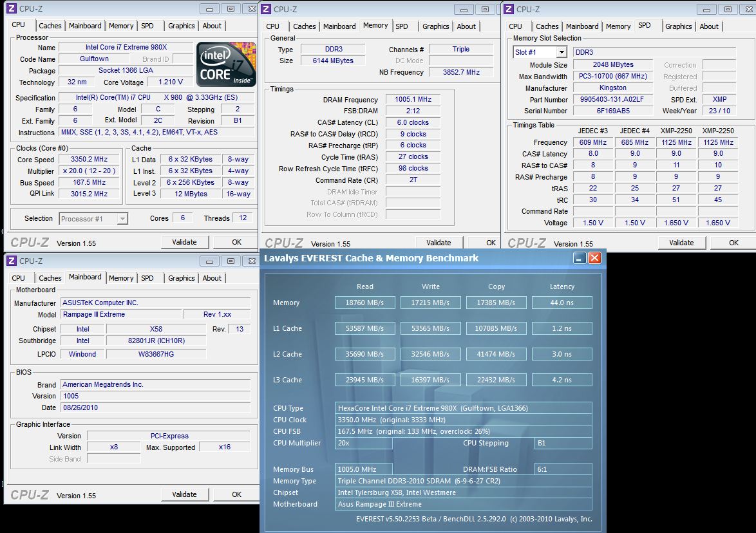Click the Max Bandwidth PC3-10700 (667 MHz) field
The image size is (756, 533).
[612, 76]
